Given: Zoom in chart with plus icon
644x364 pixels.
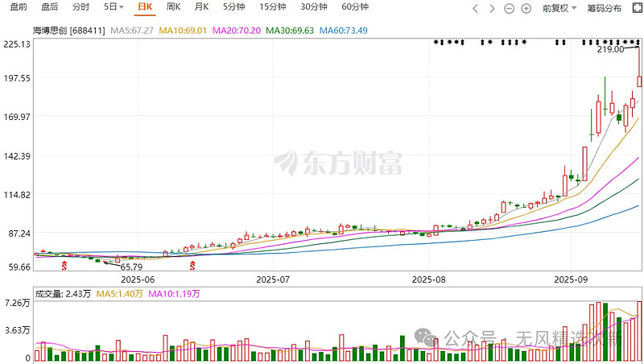Looking at the screenshot, I should pyautogui.click(x=526, y=8).
